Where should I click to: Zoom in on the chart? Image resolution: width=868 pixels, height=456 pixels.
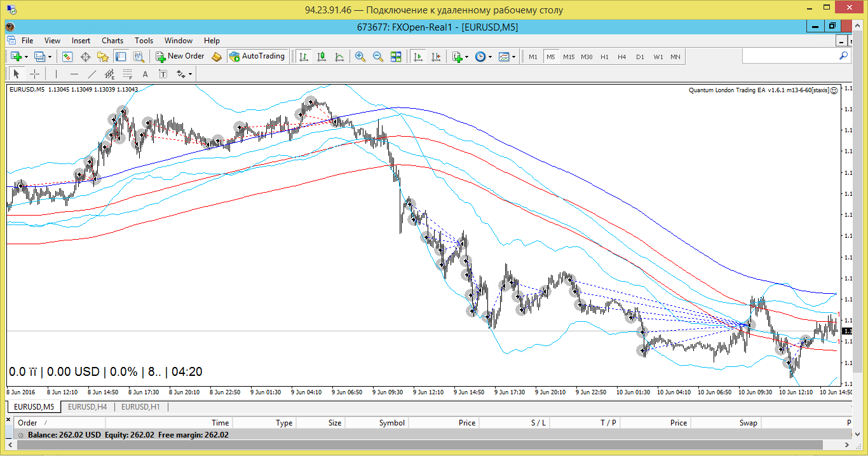click(x=360, y=57)
